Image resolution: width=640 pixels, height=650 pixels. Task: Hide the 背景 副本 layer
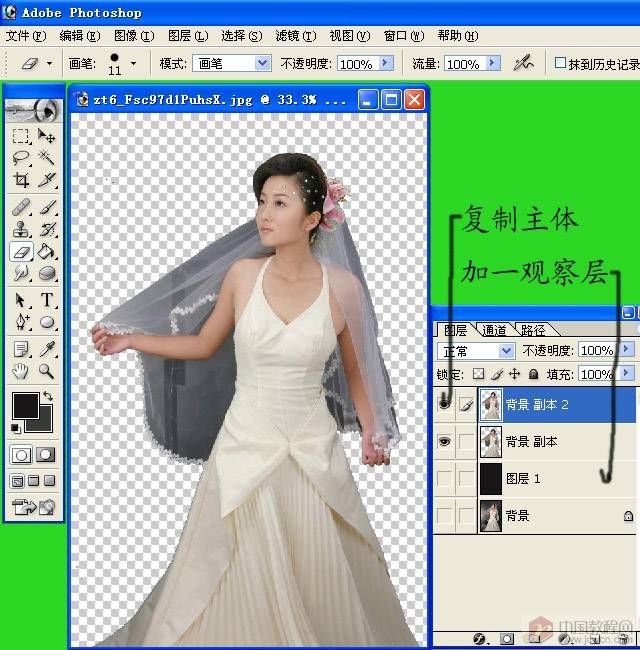click(x=444, y=441)
